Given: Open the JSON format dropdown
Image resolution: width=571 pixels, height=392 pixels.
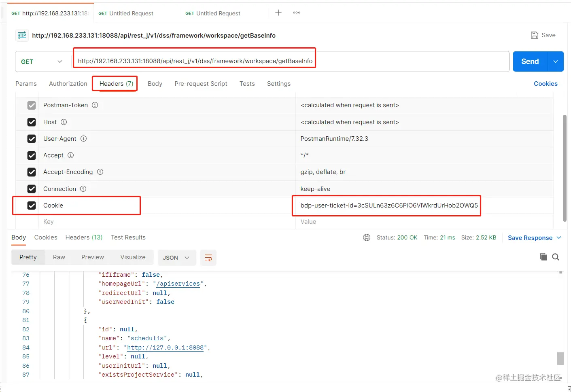Looking at the screenshot, I should pos(176,258).
